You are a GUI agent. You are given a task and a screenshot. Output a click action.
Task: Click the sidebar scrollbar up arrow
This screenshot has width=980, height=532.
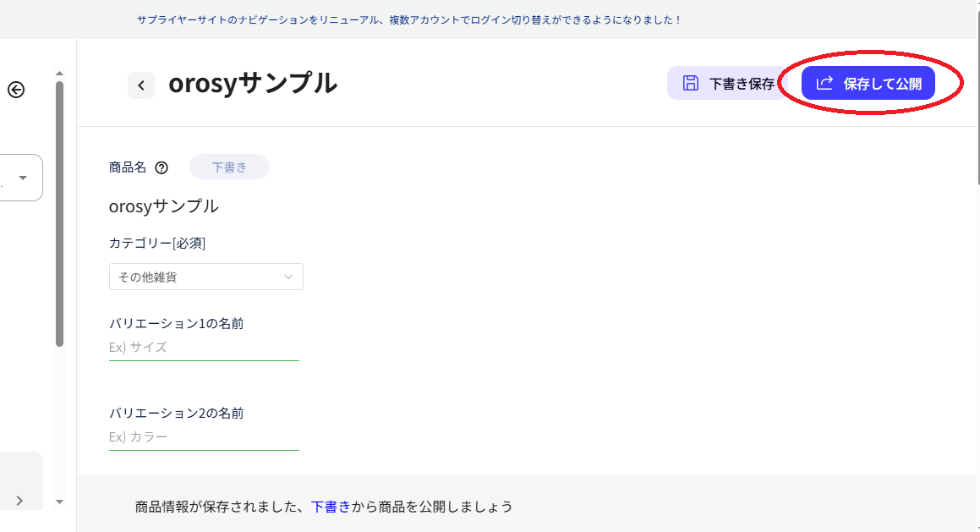pos(59,74)
